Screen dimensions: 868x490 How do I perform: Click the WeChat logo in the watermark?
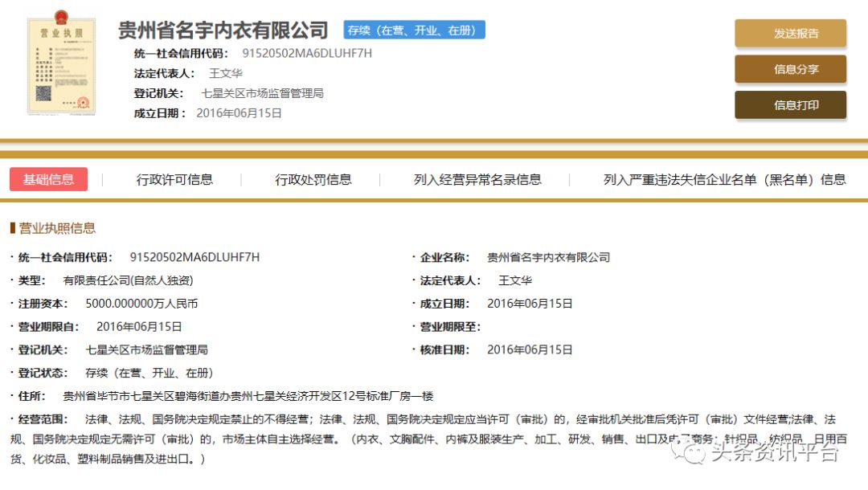(x=690, y=453)
